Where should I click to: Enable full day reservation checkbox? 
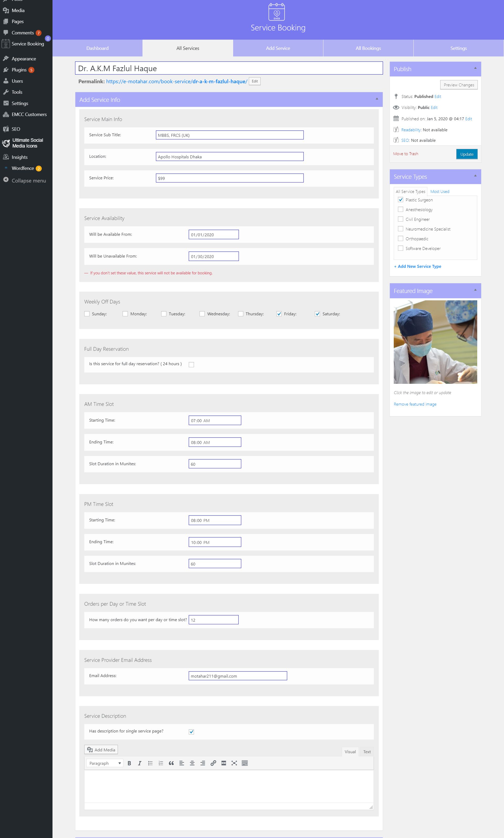pos(192,364)
